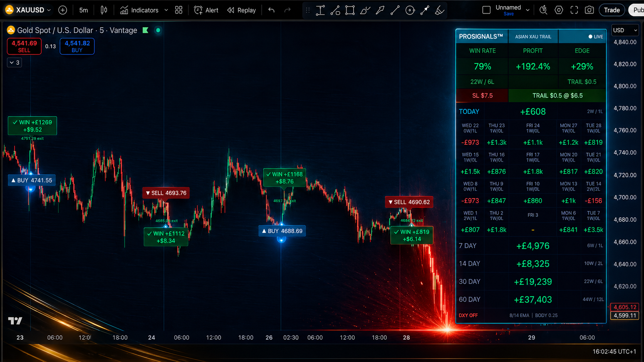This screenshot has width=644, height=362.
Task: Select the line-with-shape path tool
Action: click(x=335, y=10)
